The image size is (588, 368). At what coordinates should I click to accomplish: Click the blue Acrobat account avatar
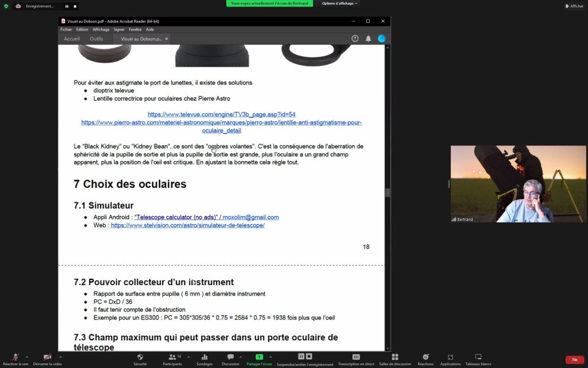[x=381, y=39]
